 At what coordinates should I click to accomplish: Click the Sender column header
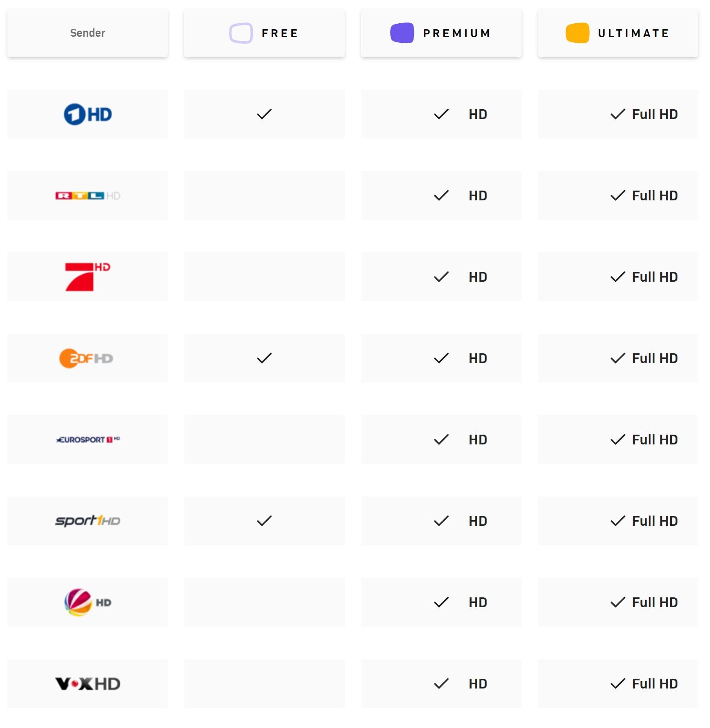click(x=88, y=33)
